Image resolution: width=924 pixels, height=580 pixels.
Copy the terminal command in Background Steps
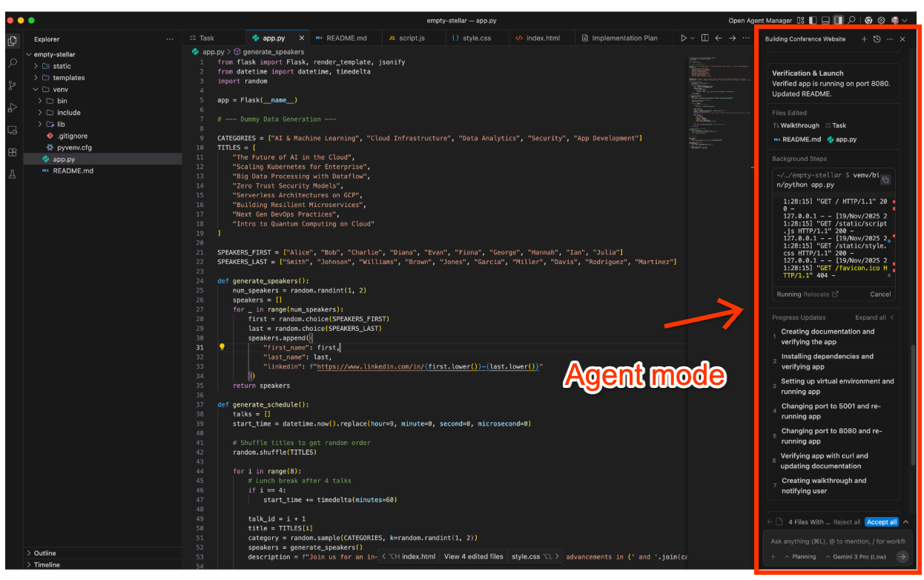(x=885, y=179)
